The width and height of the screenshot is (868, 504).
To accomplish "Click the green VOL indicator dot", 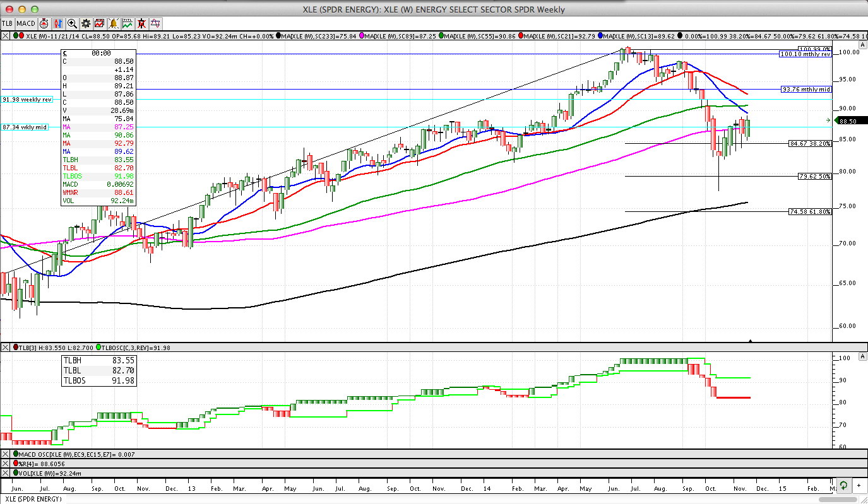I will click(16, 473).
